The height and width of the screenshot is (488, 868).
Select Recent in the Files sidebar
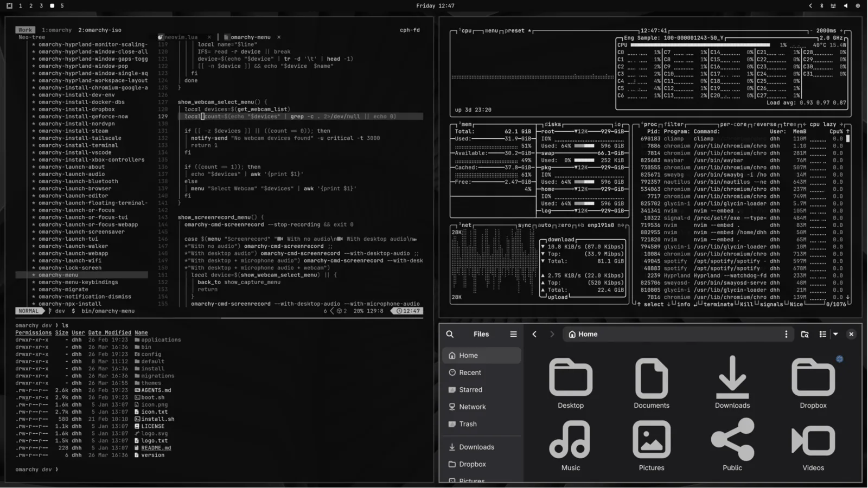(x=482, y=373)
